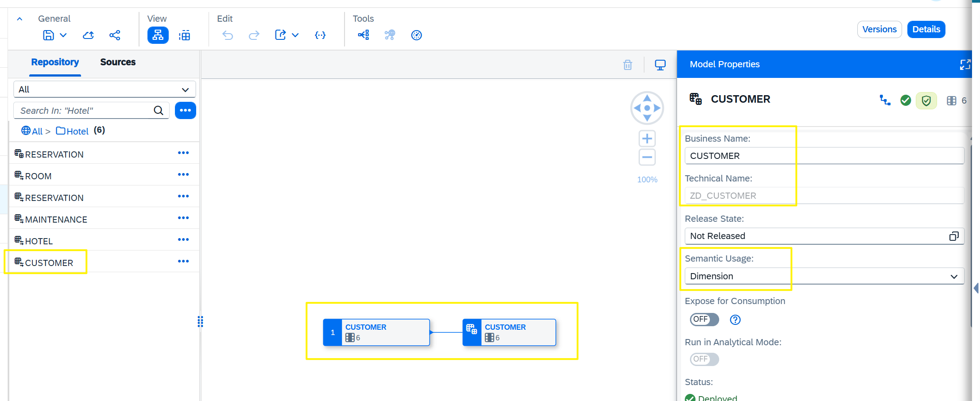Open the Impact and Lineage Analysis tool
Screen dimensions: 980x401
[x=364, y=35]
